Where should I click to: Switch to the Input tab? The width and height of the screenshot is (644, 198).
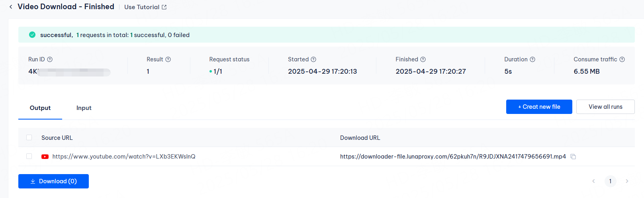tap(84, 108)
